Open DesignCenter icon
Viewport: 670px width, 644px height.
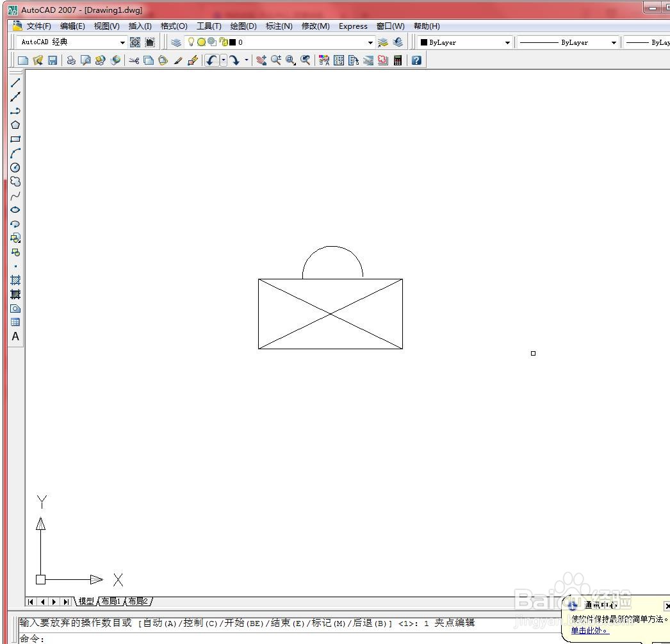(x=339, y=61)
